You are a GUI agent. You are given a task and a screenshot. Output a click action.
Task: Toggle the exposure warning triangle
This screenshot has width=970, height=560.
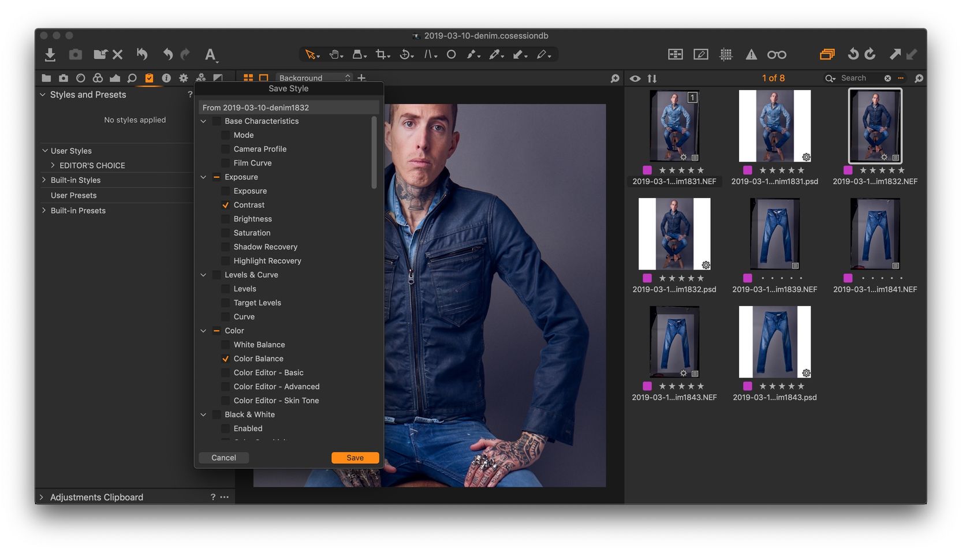click(x=751, y=55)
